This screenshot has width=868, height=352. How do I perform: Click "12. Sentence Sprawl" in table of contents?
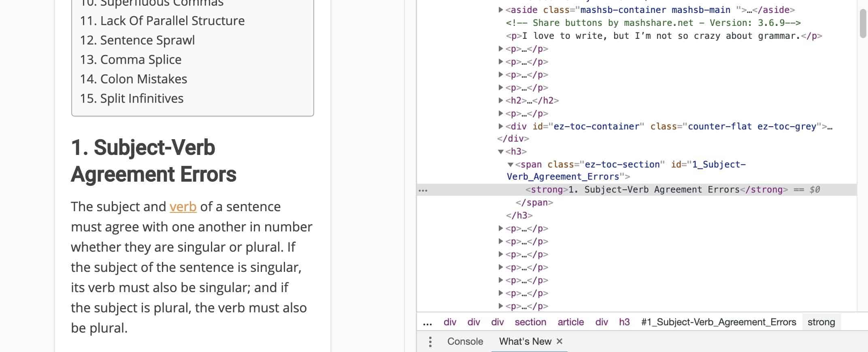point(137,40)
